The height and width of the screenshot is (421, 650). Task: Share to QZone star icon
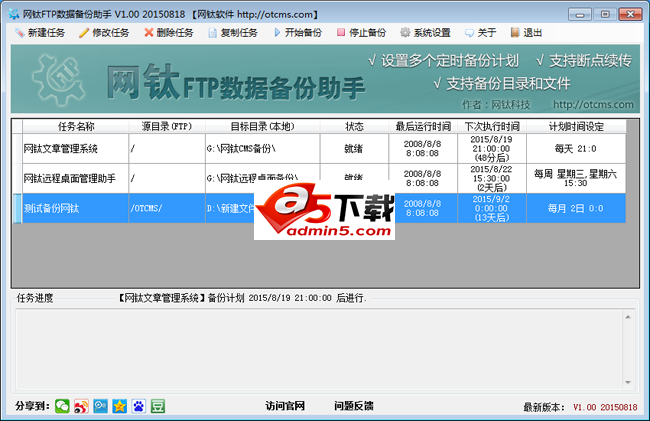coord(119,406)
